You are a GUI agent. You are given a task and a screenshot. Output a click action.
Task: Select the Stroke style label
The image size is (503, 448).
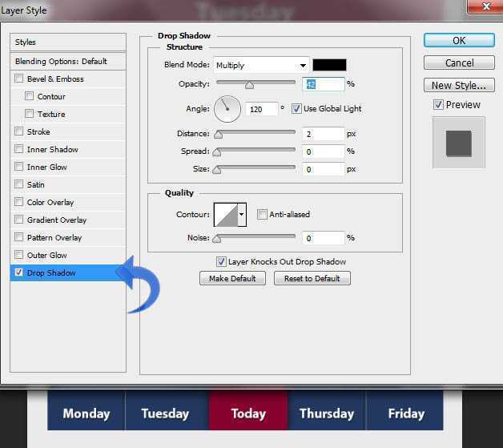38,132
